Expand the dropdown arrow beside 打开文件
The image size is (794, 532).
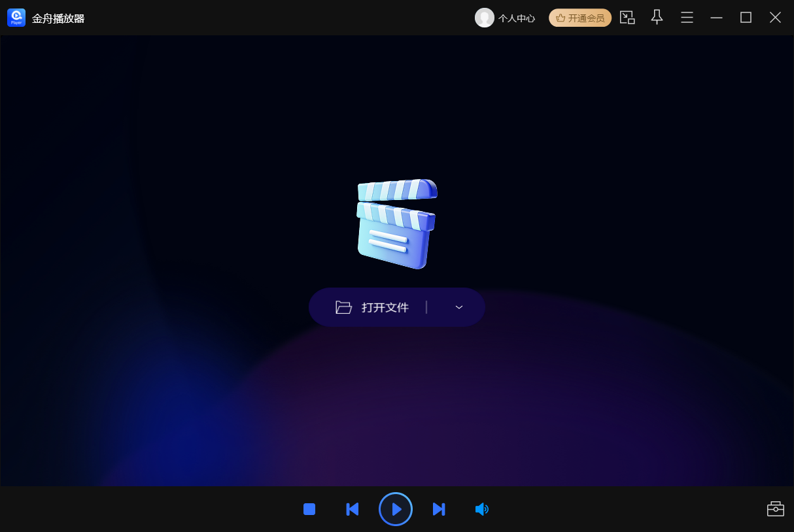point(459,307)
